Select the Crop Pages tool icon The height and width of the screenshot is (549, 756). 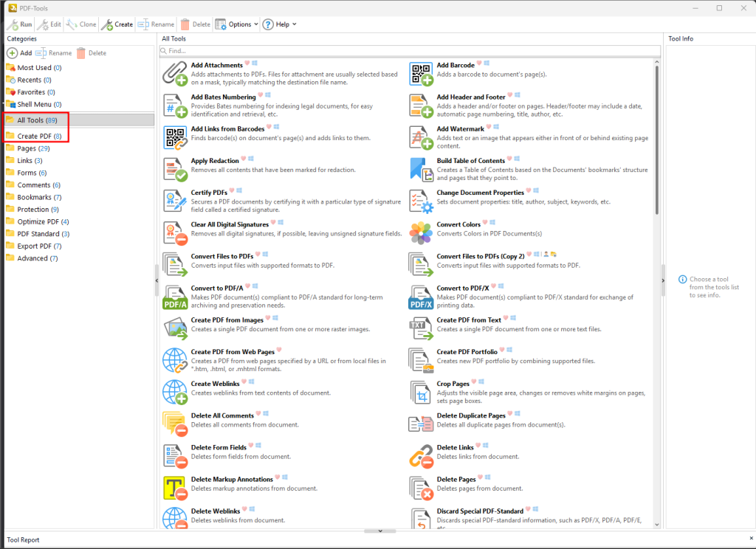[x=421, y=393]
